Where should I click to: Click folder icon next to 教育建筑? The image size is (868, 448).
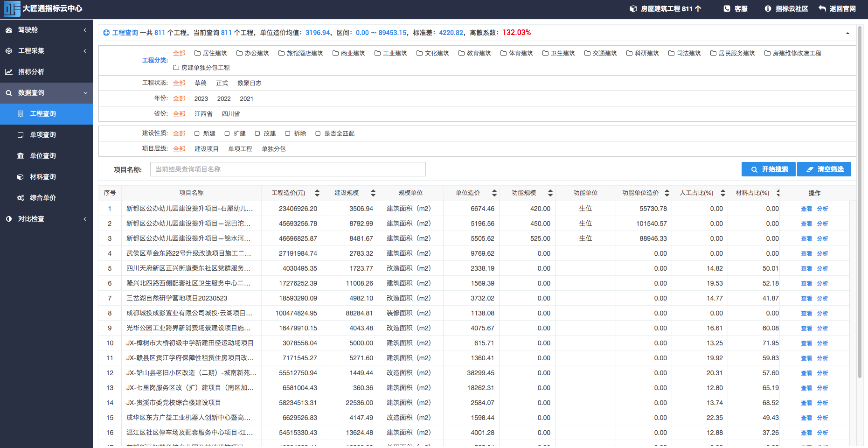click(x=461, y=53)
